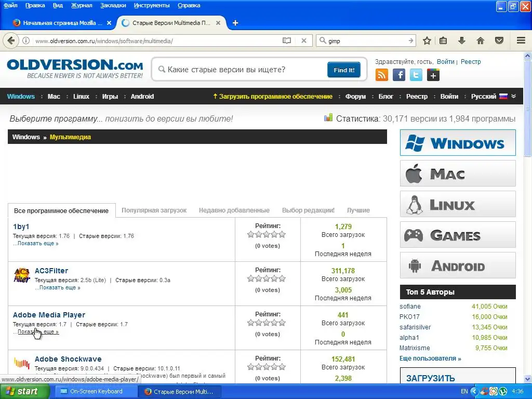This screenshot has height=399, width=532.
Task: Open the Twitter icon
Action: 416,75
